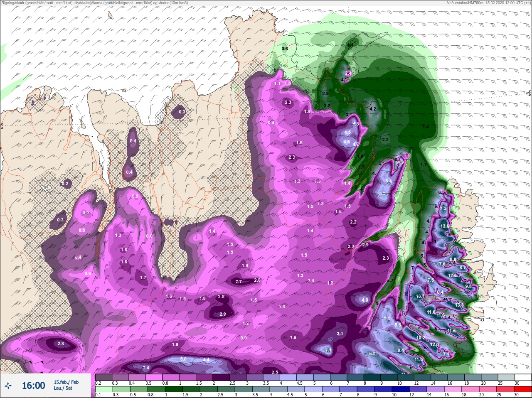Select the 'Lau./ Sat' weekday label
Image resolution: width=532 pixels, height=398 pixels.
tap(63, 388)
